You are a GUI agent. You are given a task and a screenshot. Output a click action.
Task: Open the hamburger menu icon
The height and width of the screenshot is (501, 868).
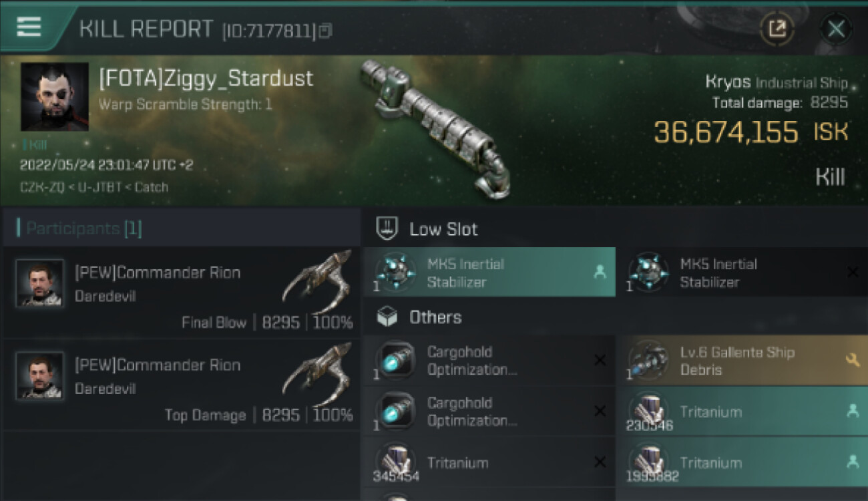[29, 27]
